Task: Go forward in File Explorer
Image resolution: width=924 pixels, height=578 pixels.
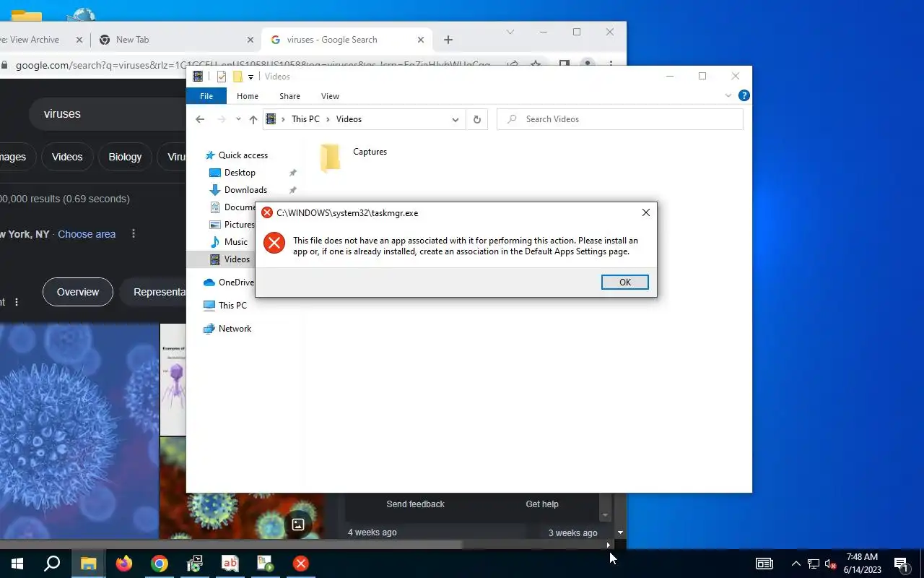Action: pos(222,119)
